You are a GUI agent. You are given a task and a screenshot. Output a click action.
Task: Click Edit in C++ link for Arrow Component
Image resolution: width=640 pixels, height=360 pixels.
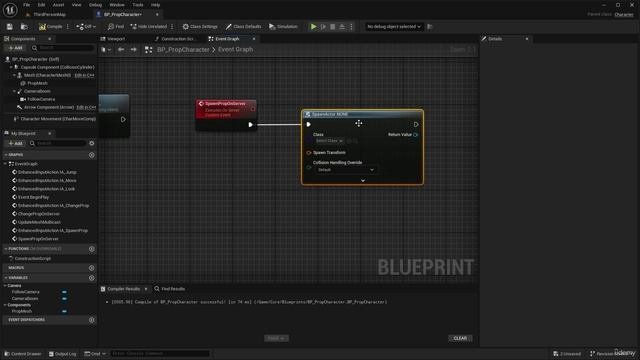tap(86, 107)
